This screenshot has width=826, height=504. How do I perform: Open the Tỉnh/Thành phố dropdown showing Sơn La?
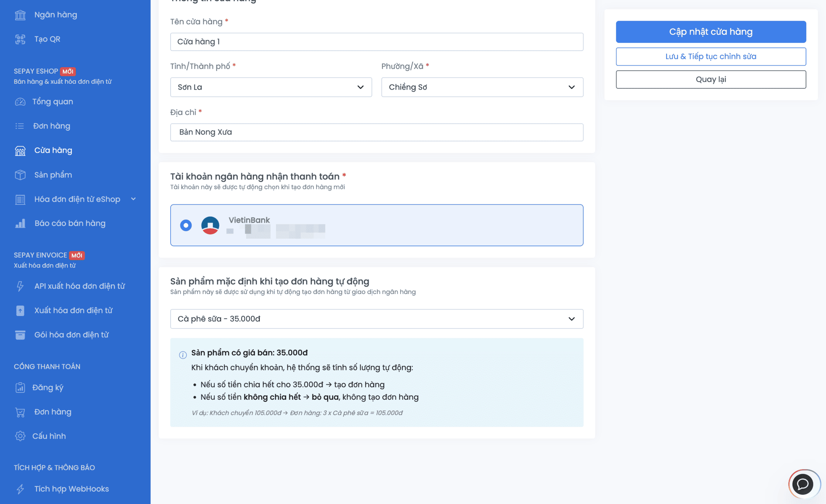[271, 87]
